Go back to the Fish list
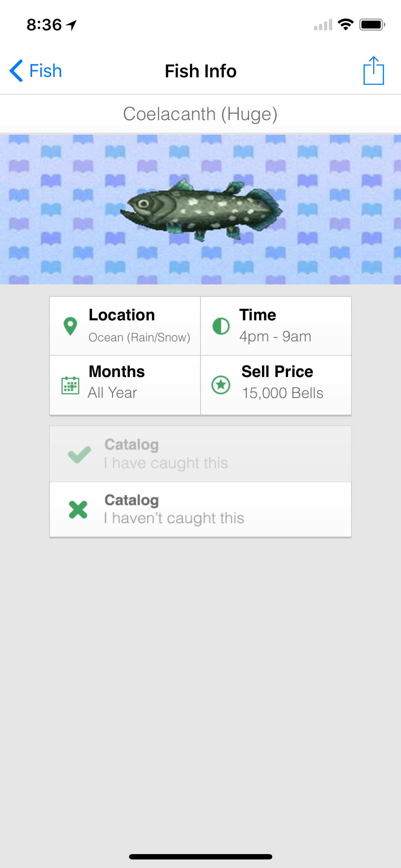Screen dimensions: 401x868 [x=36, y=71]
